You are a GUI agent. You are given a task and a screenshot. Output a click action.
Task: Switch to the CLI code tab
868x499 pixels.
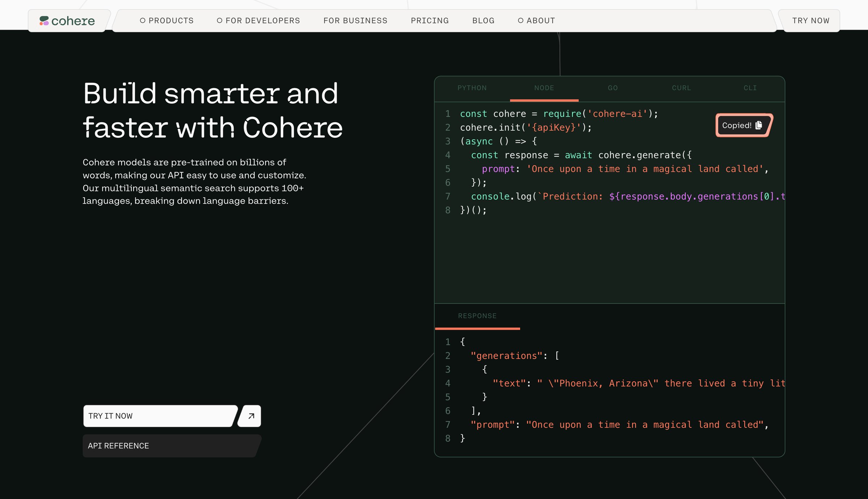click(750, 88)
